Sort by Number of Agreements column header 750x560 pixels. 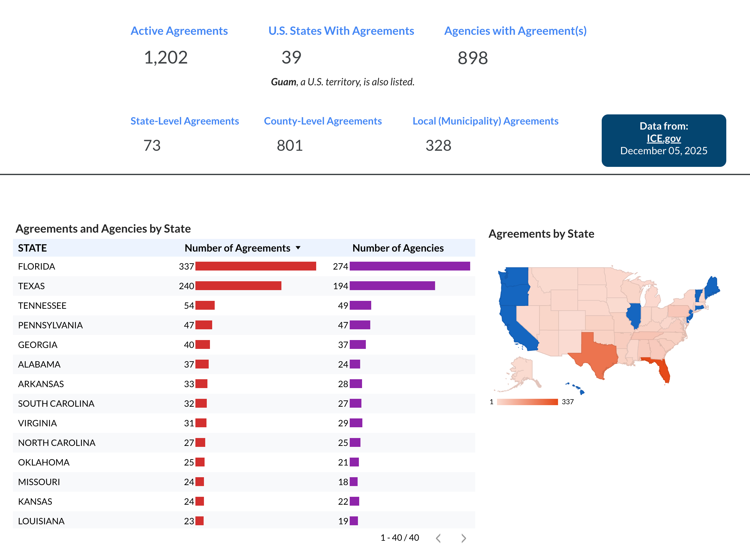(237, 248)
